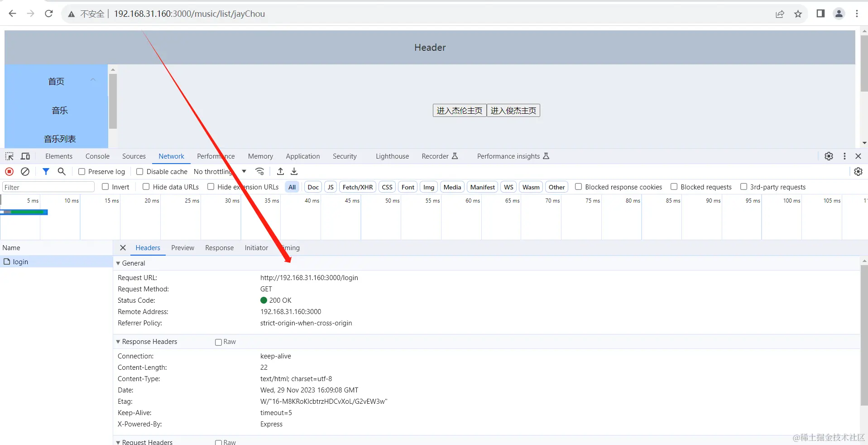Open the Response tab of request

[219, 248]
